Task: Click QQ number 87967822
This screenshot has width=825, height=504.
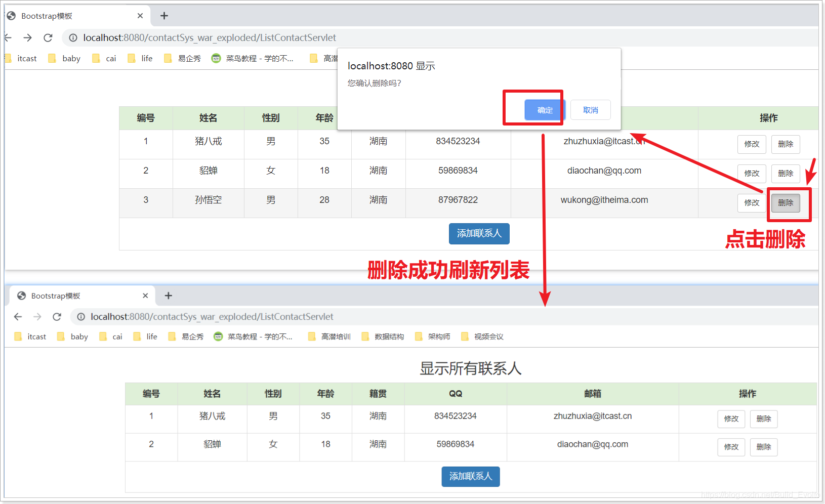Action: point(458,200)
